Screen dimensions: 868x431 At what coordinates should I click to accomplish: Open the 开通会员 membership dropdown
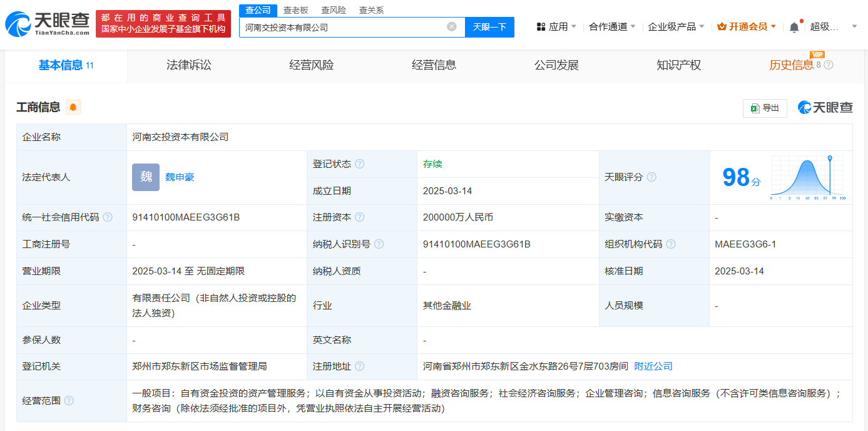click(747, 27)
